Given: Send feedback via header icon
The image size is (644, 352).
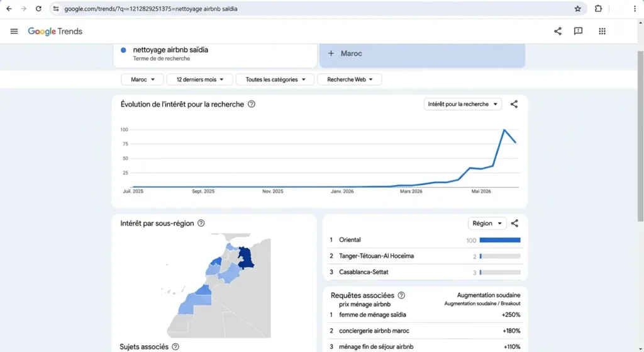Looking at the screenshot, I should coord(578,31).
